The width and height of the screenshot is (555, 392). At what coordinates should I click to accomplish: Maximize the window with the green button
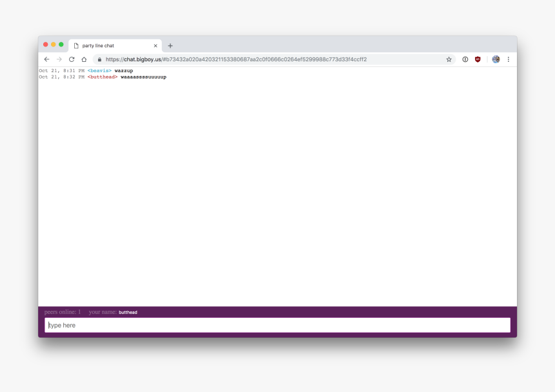point(61,44)
